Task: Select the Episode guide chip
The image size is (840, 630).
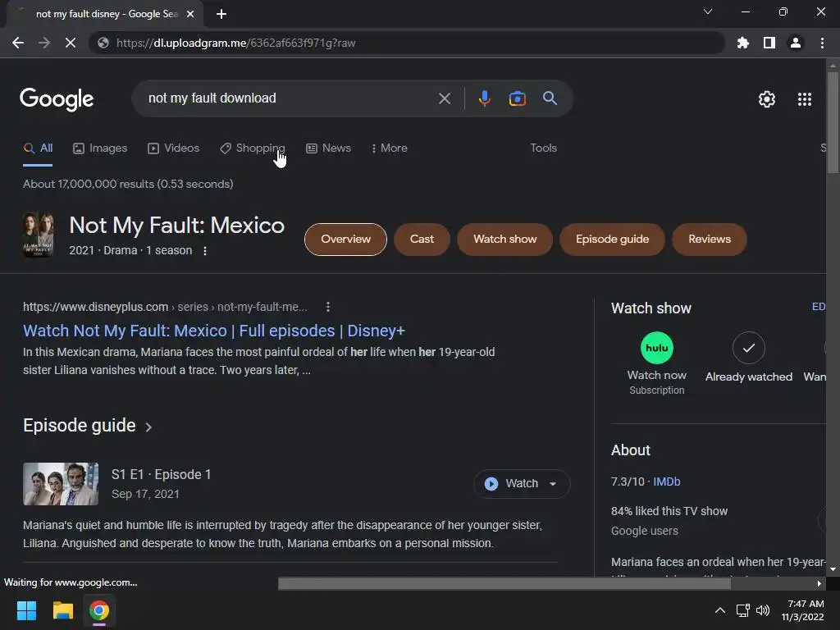Action: click(612, 240)
